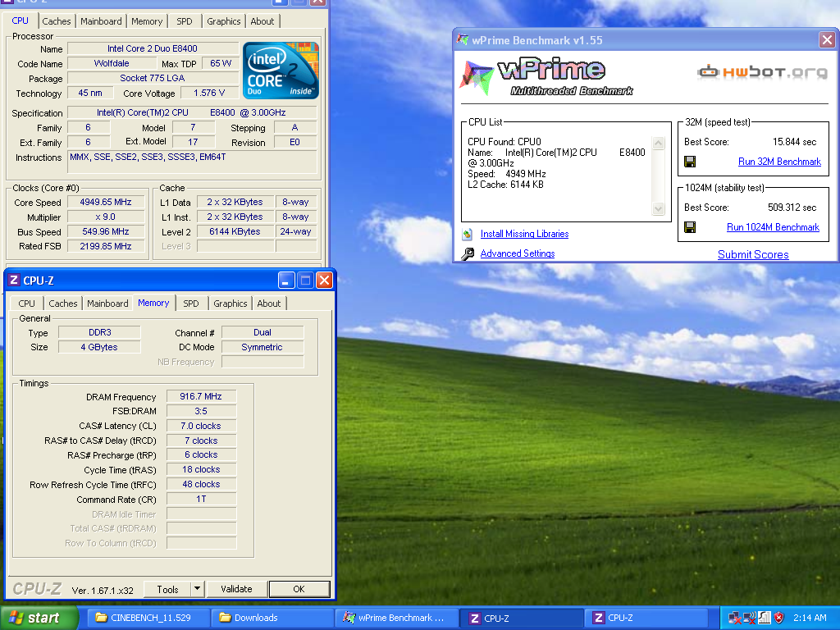Click the Intel Core 2 Duo logo badge
The height and width of the screenshot is (630, 840).
pyautogui.click(x=281, y=71)
